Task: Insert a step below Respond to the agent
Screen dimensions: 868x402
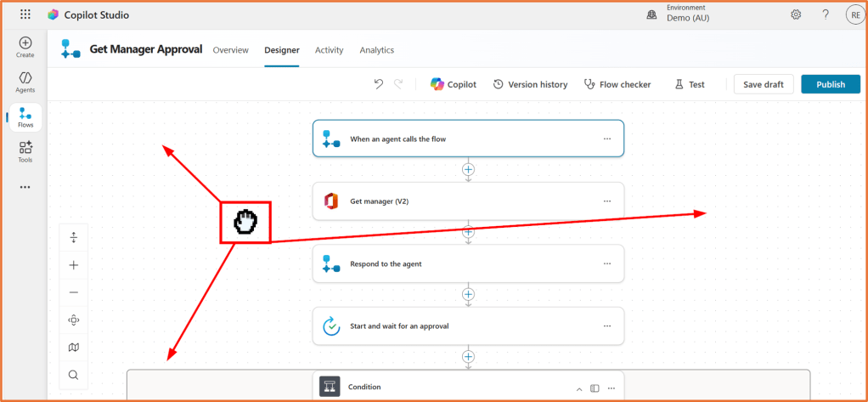Action: tap(468, 294)
